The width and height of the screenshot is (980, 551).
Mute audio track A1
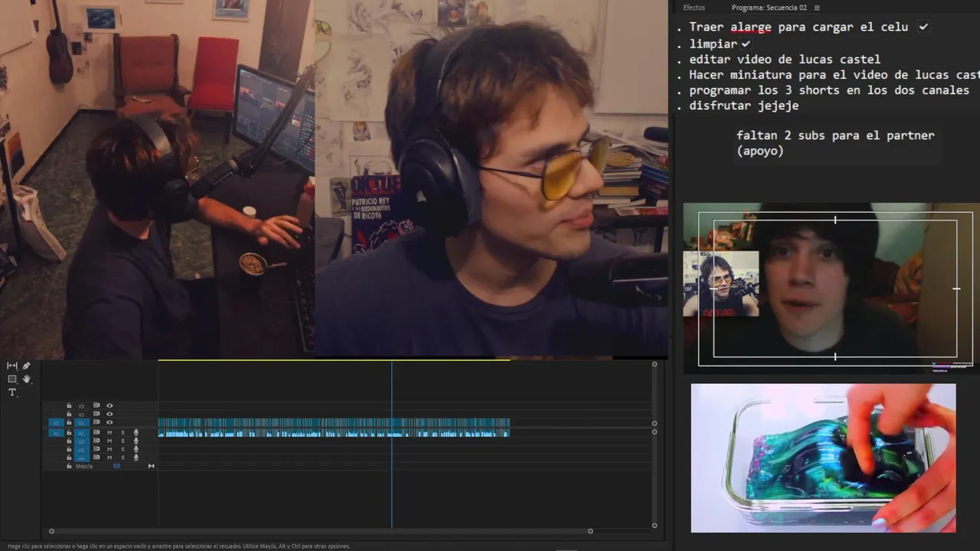coord(109,432)
